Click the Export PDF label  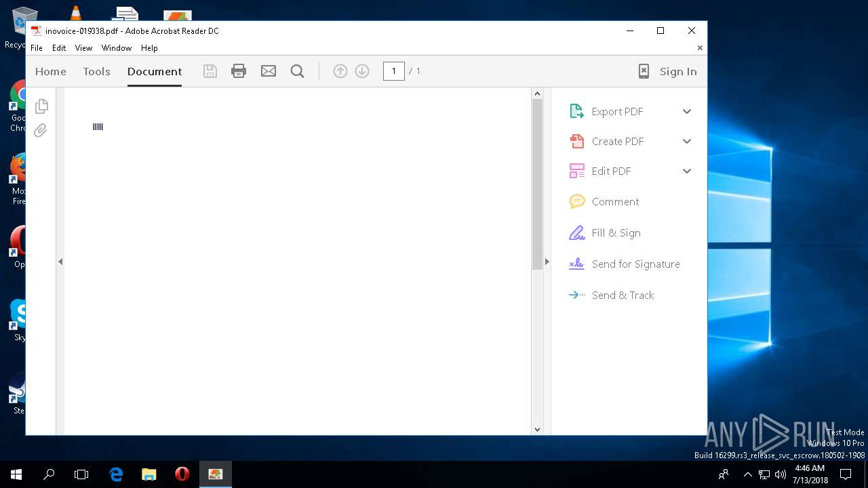[617, 112]
